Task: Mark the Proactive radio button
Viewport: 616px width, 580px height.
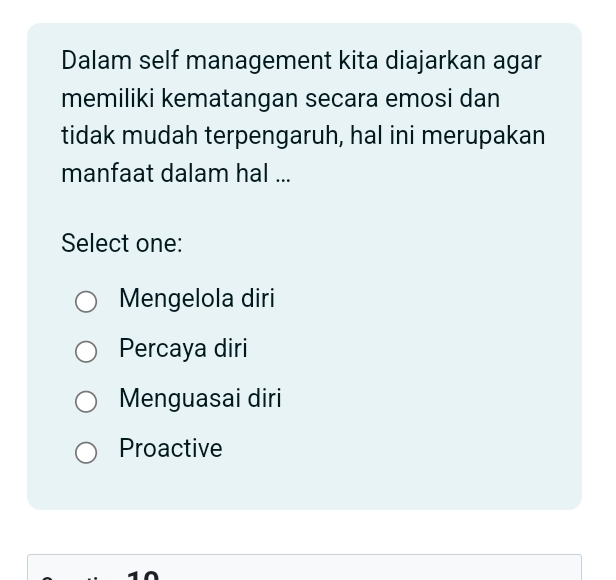Action: 87,452
